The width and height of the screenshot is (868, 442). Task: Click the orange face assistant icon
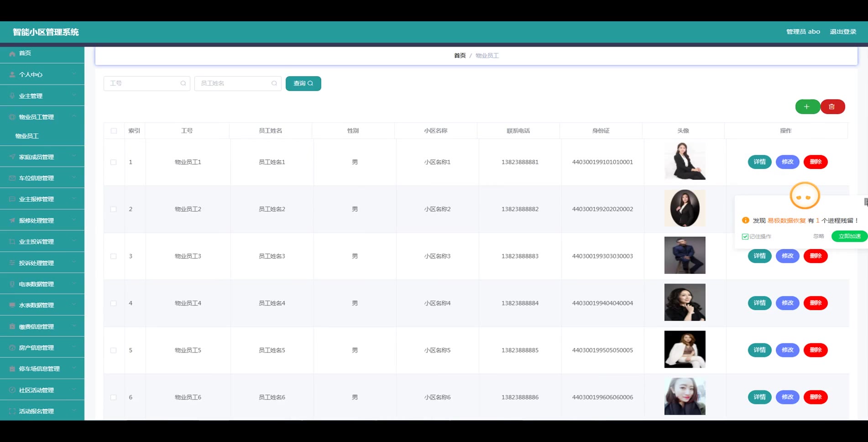pyautogui.click(x=805, y=195)
